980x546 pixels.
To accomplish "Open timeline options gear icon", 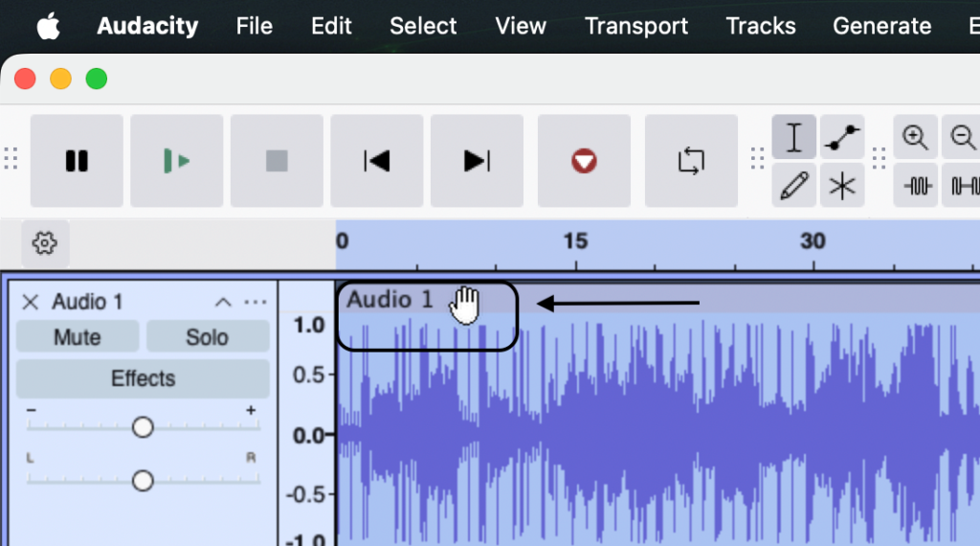I will (44, 242).
